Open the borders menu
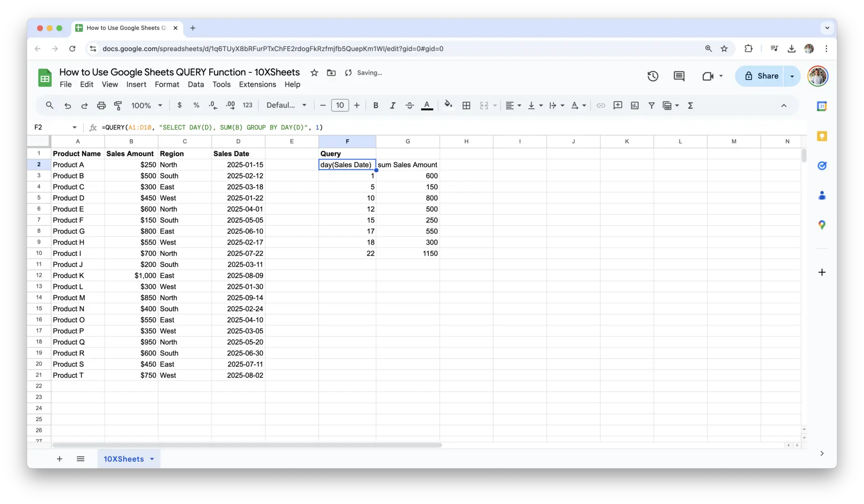Viewport: 864px width, 504px height. (466, 105)
